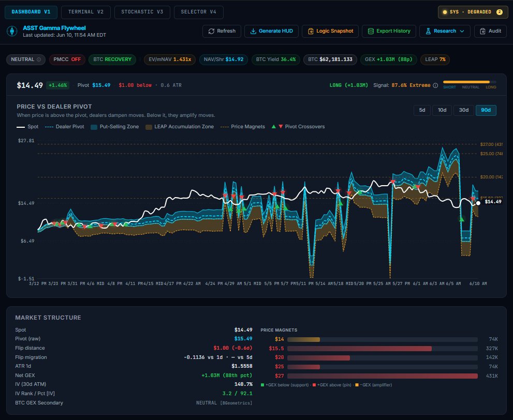The width and height of the screenshot is (513, 420).
Task: Click the GEX +1.03M (88p) pill
Action: (x=389, y=59)
